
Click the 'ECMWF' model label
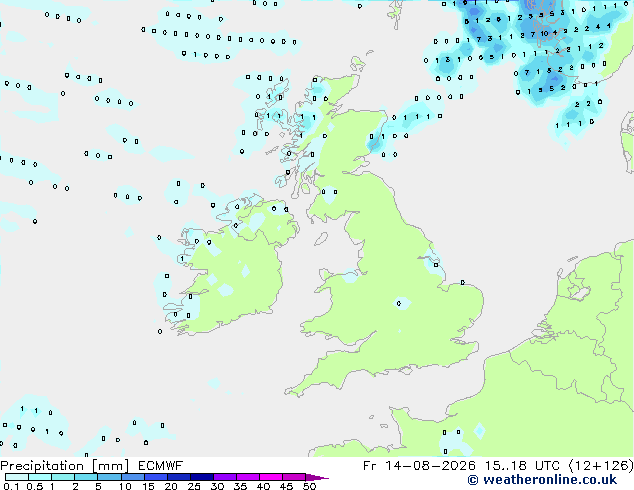[x=161, y=466]
